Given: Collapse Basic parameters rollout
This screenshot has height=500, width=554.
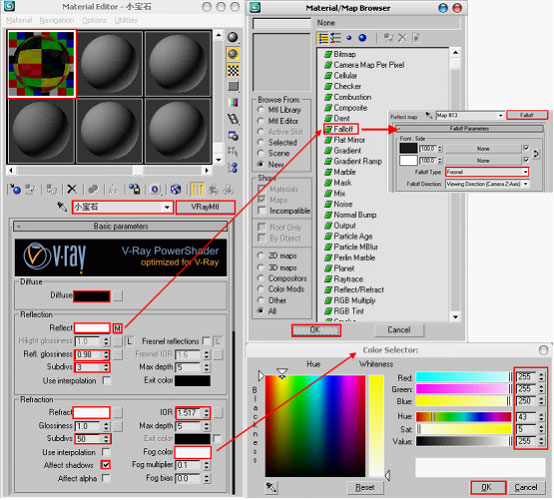Looking at the screenshot, I should coord(120,226).
